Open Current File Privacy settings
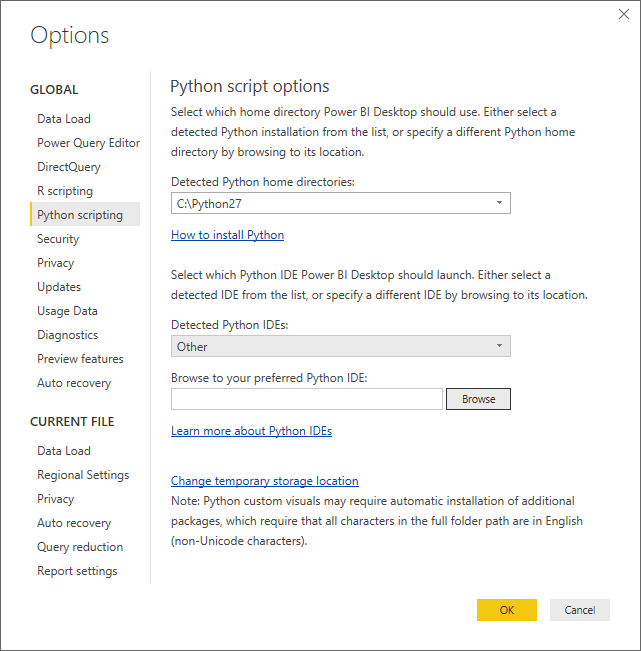Viewport: 641px width, 651px height. pos(55,499)
